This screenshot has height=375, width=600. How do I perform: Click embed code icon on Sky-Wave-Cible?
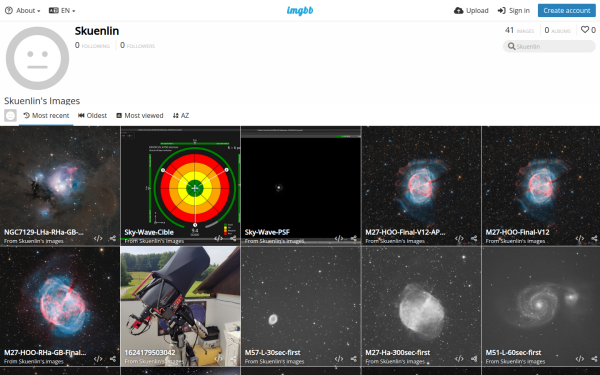coord(218,238)
